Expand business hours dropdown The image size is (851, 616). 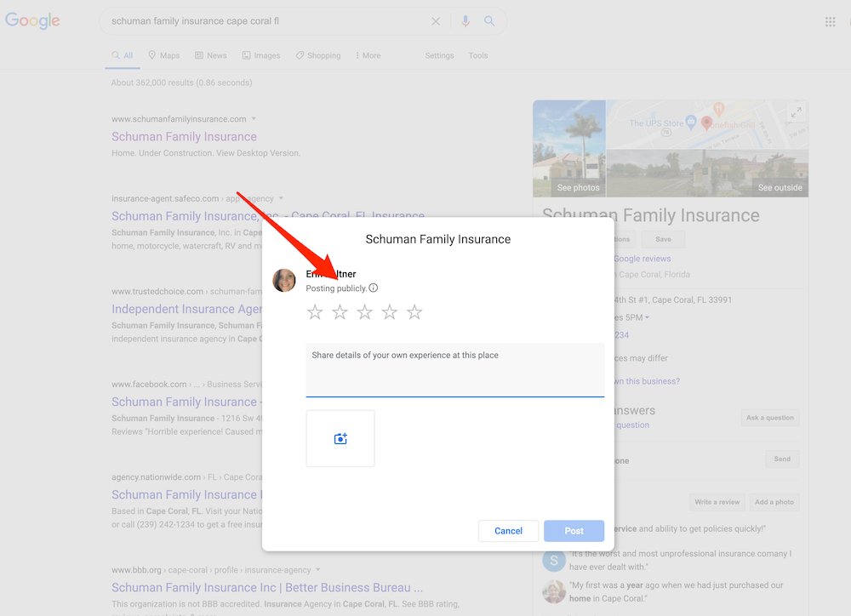[647, 317]
